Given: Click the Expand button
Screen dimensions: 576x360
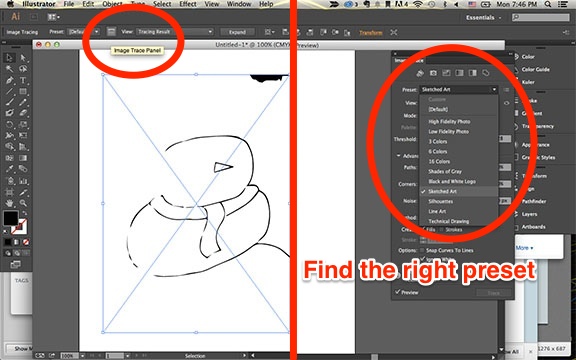Looking at the screenshot, I should click(237, 32).
